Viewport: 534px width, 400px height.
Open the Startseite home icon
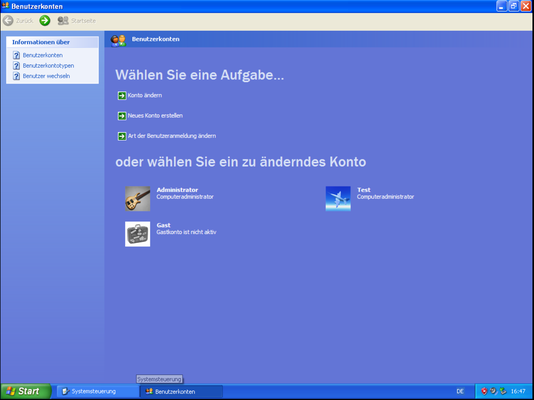(x=63, y=21)
